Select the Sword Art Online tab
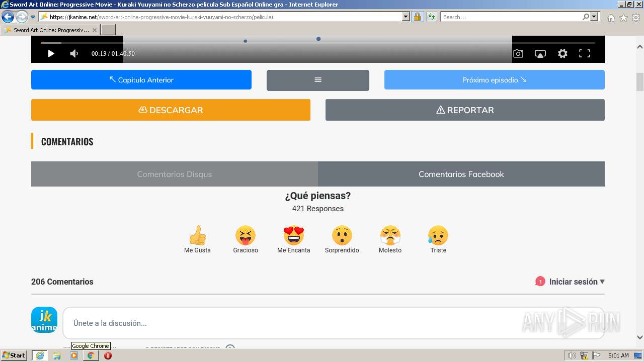 pyautogui.click(x=50, y=30)
